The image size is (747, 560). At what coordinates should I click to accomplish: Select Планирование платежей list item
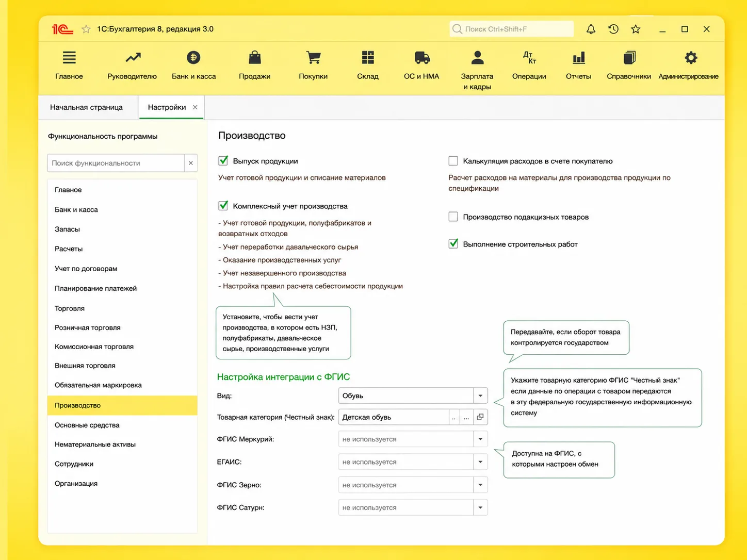point(122,288)
